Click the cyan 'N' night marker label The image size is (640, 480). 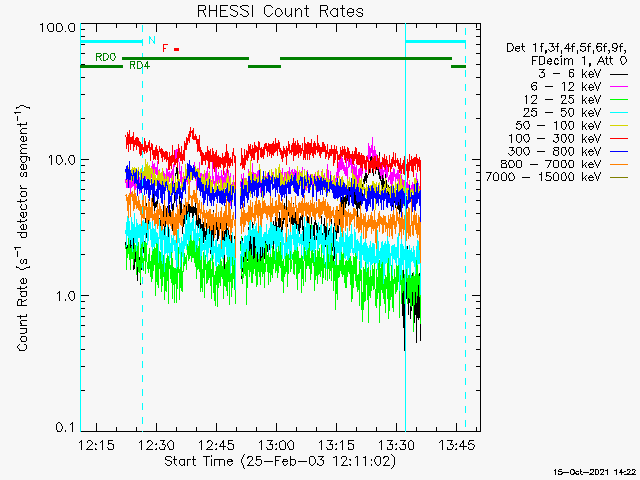pos(152,40)
